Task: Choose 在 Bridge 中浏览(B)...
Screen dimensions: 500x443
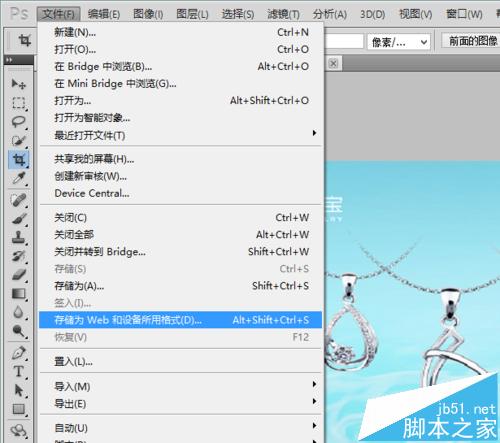Action: pos(181,66)
